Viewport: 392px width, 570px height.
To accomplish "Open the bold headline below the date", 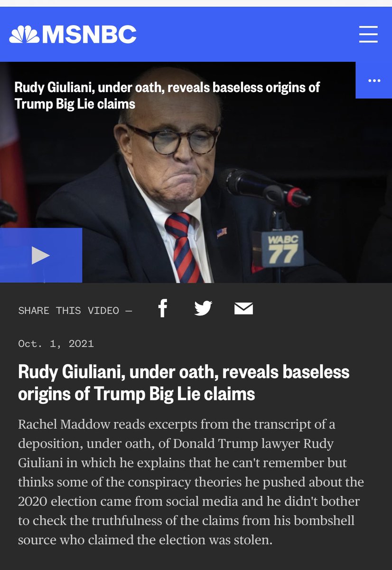I will coord(184,383).
